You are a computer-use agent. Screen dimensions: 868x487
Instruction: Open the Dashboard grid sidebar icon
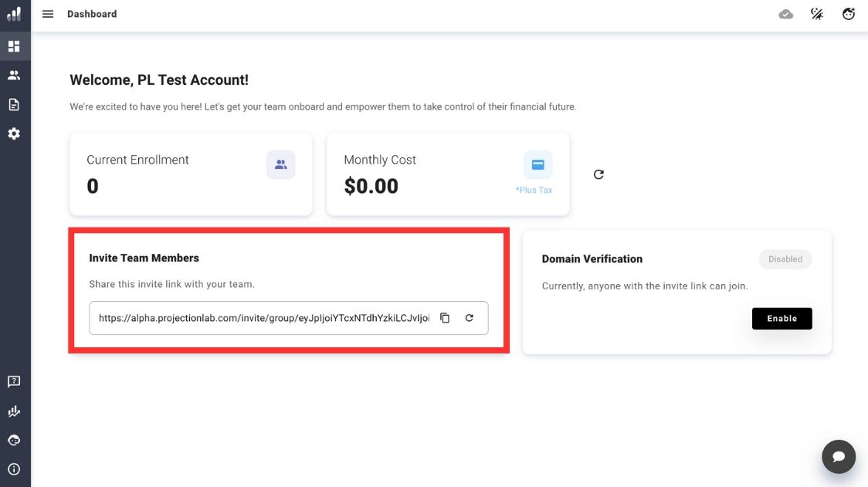(14, 46)
